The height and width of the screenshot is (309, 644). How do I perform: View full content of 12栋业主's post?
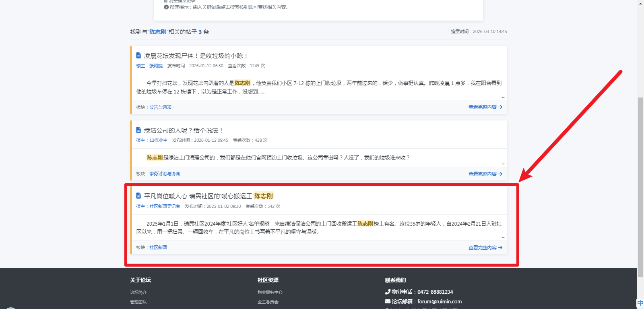[485, 174]
